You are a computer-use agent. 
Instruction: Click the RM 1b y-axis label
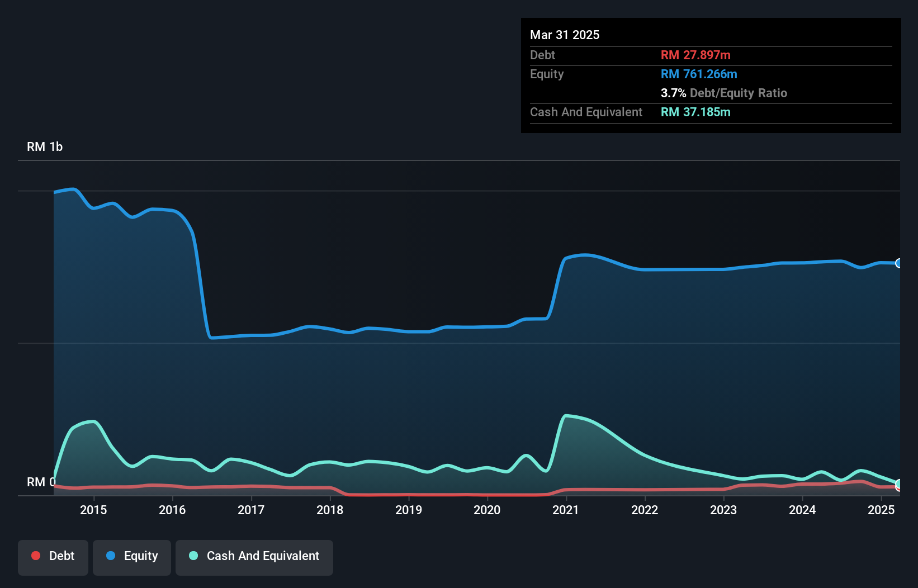click(x=45, y=147)
